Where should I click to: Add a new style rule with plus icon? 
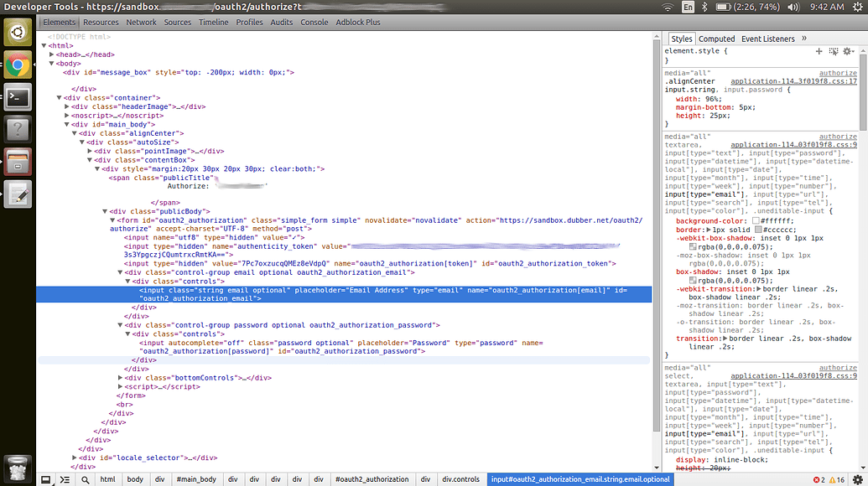819,51
